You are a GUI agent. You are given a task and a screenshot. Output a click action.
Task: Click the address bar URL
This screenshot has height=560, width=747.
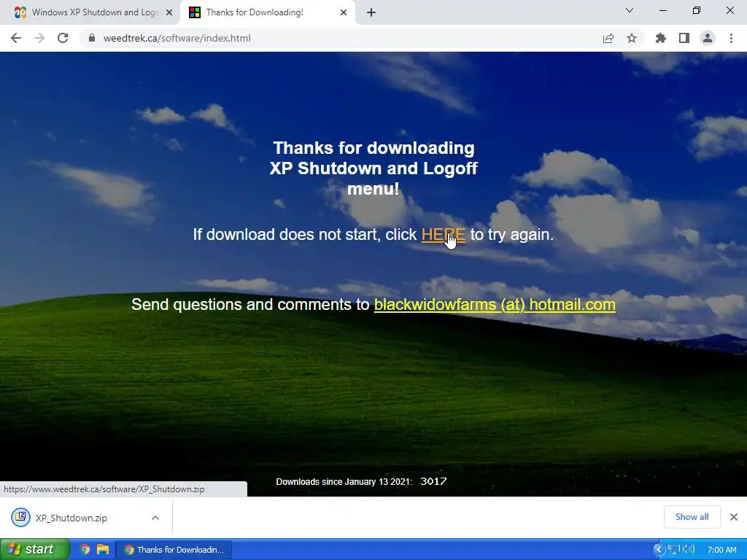point(177,38)
